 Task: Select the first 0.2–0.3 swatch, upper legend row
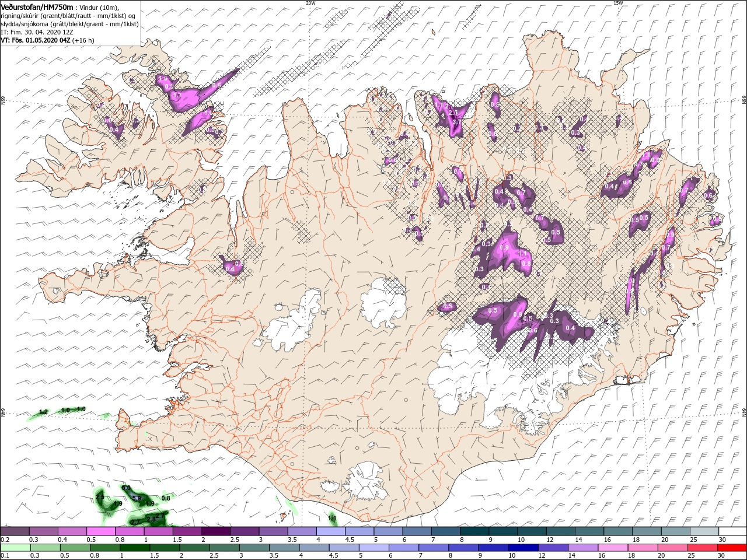15,531
